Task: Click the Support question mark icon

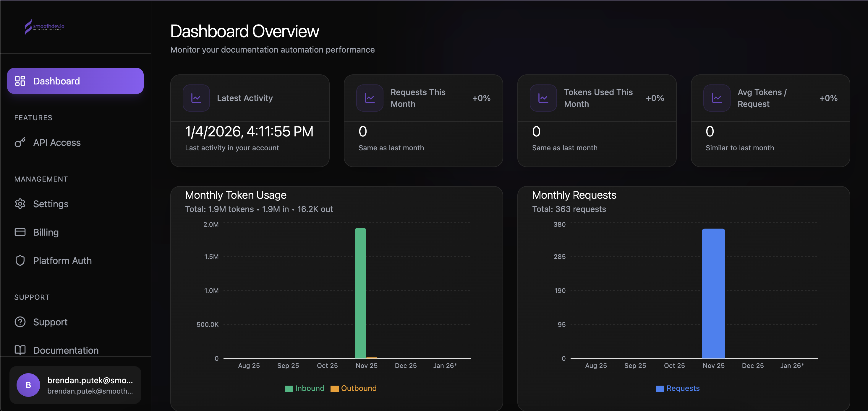Action: (20, 322)
